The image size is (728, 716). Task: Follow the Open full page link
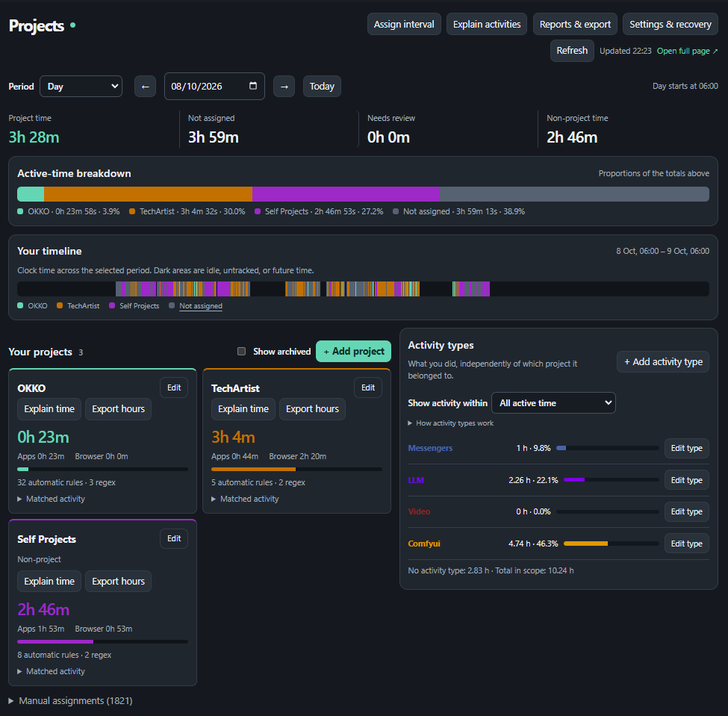click(x=687, y=51)
